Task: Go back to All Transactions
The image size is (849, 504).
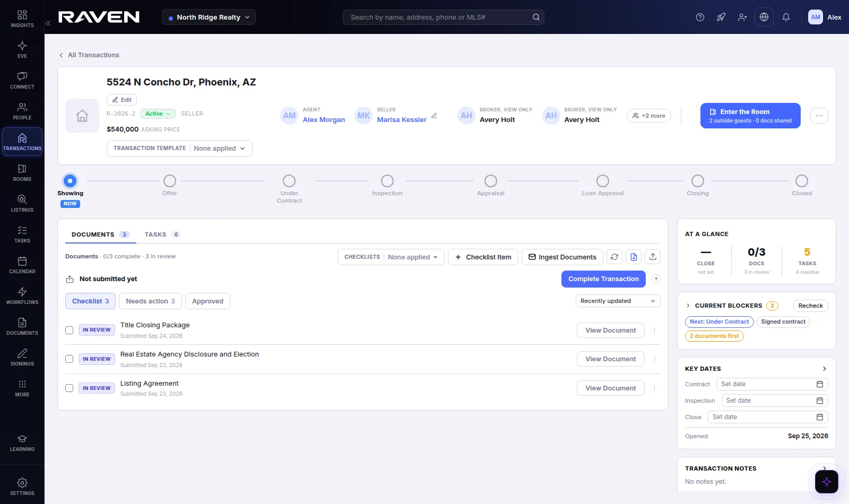Action: pyautogui.click(x=89, y=55)
